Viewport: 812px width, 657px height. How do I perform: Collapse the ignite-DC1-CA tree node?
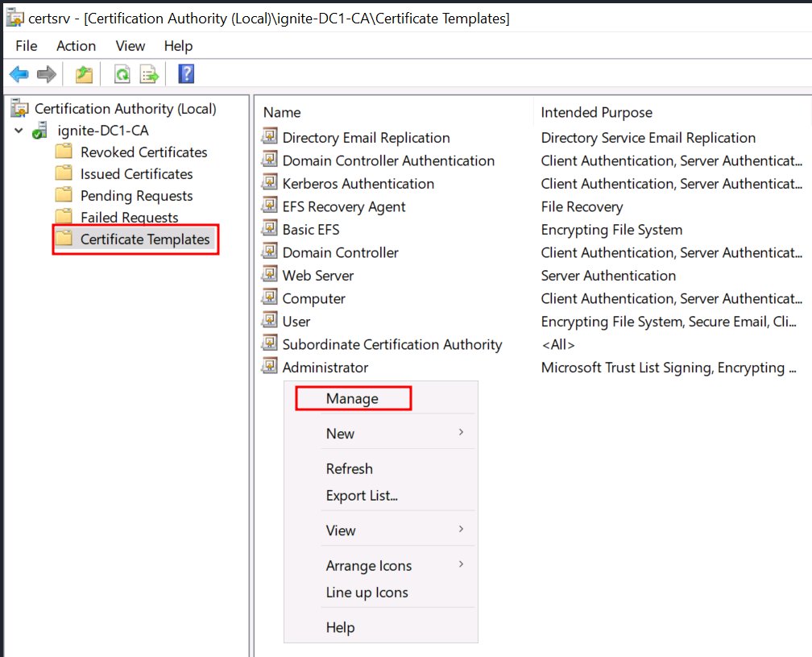tap(19, 130)
